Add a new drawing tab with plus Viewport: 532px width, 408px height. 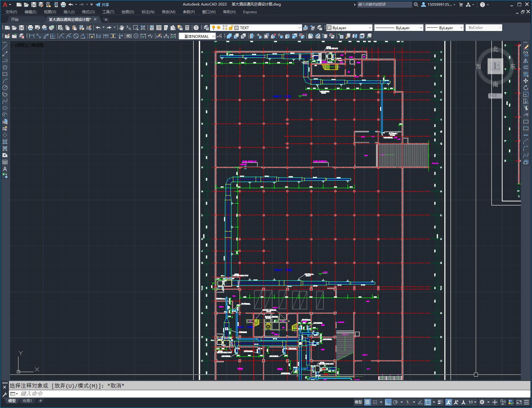(106, 19)
